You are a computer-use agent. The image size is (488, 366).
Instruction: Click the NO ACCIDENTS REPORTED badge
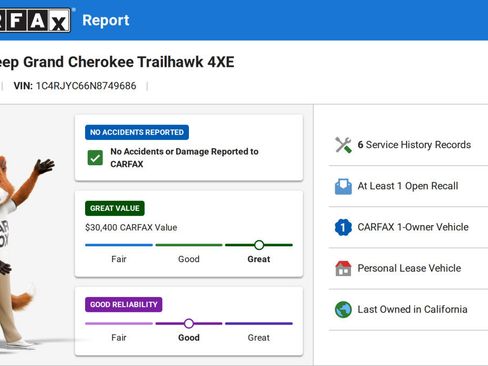pos(137,132)
